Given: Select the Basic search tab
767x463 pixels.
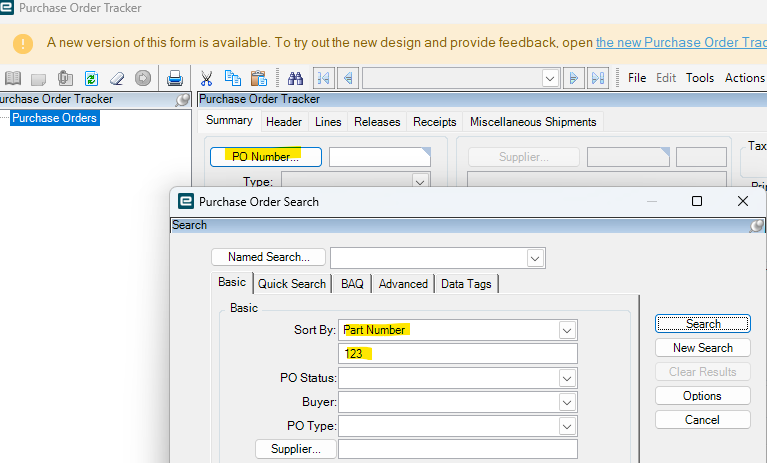Looking at the screenshot, I should 232,282.
